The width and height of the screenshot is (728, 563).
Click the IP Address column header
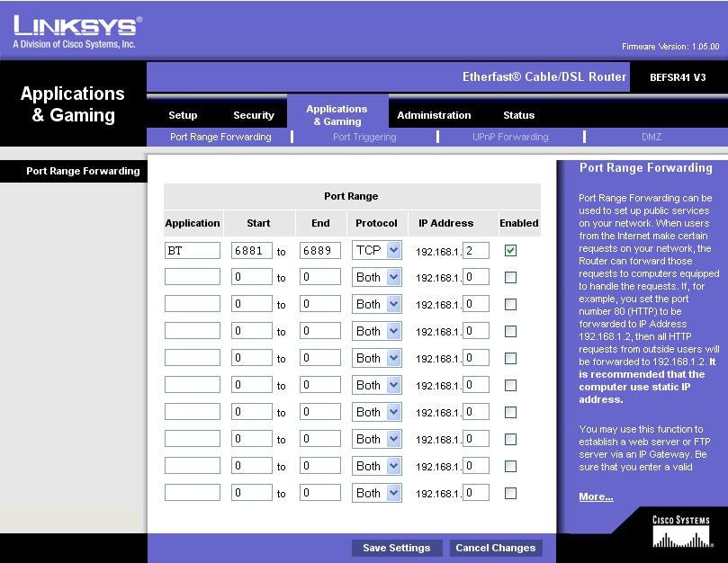(x=445, y=223)
